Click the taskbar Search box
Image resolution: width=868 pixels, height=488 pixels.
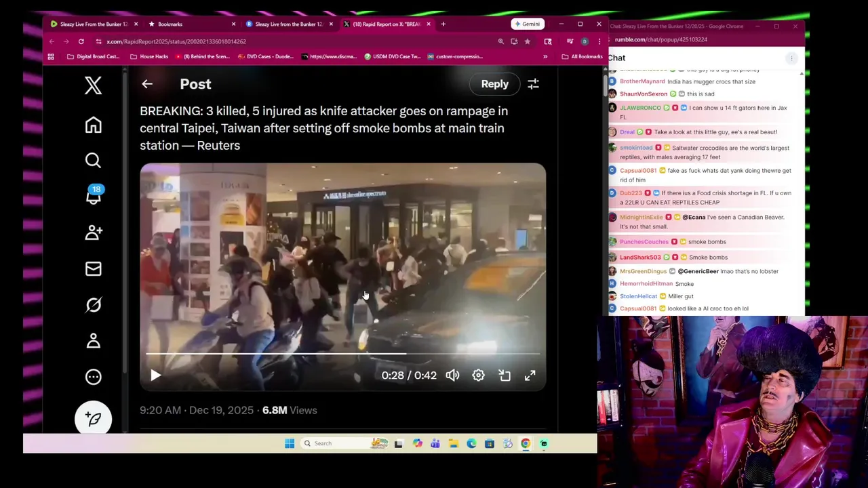(x=345, y=443)
